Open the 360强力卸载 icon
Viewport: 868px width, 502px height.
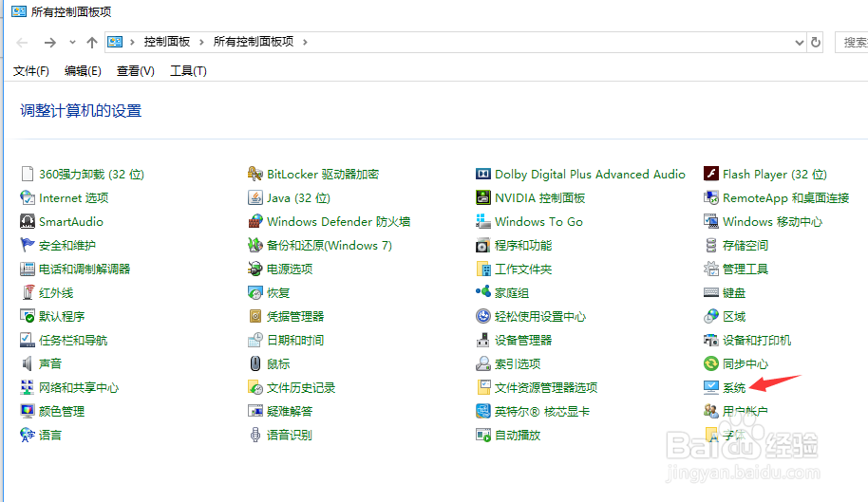pyautogui.click(x=28, y=175)
